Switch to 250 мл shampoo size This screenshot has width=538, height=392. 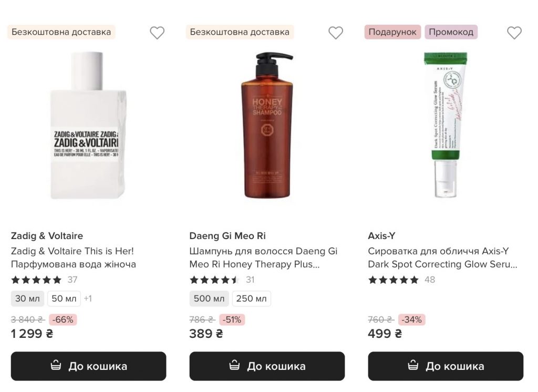point(252,298)
